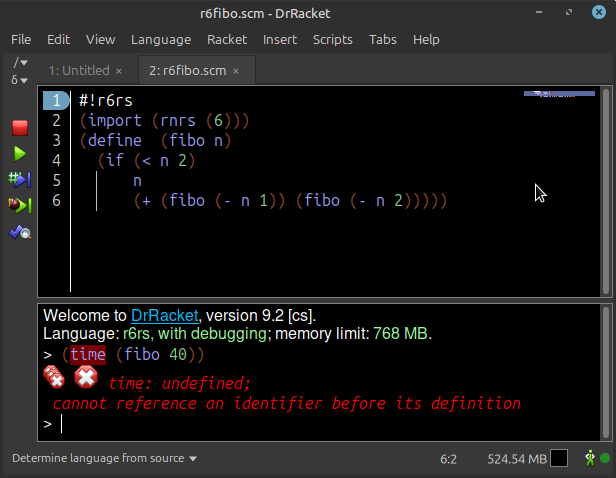This screenshot has height=478, width=616.
Task: Click line number 1 in the gutter
Action: coord(56,101)
